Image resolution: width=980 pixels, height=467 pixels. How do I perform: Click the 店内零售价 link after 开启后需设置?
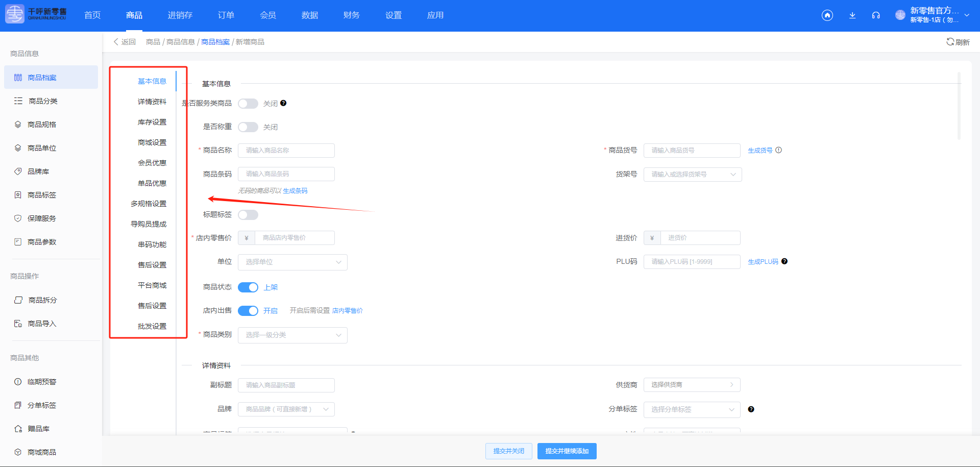[348, 311]
